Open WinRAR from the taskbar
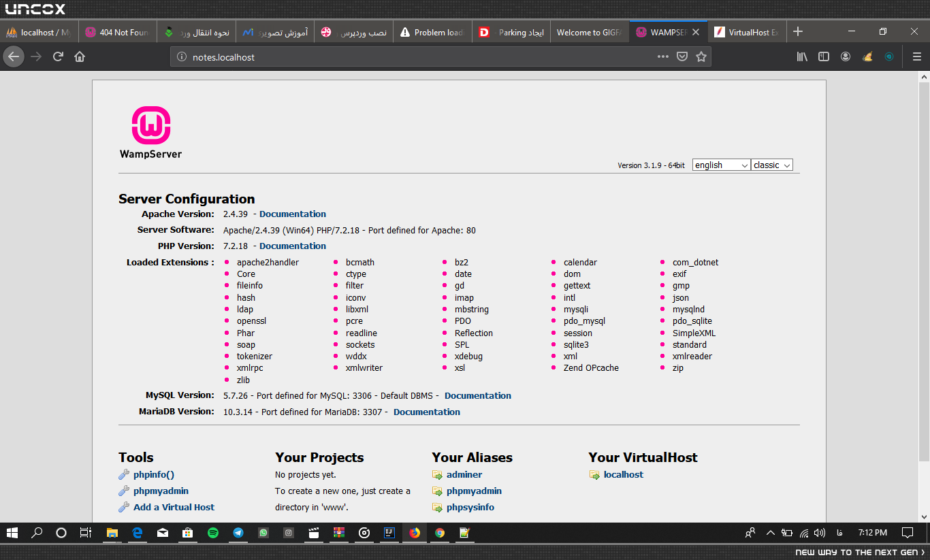 pos(339,533)
